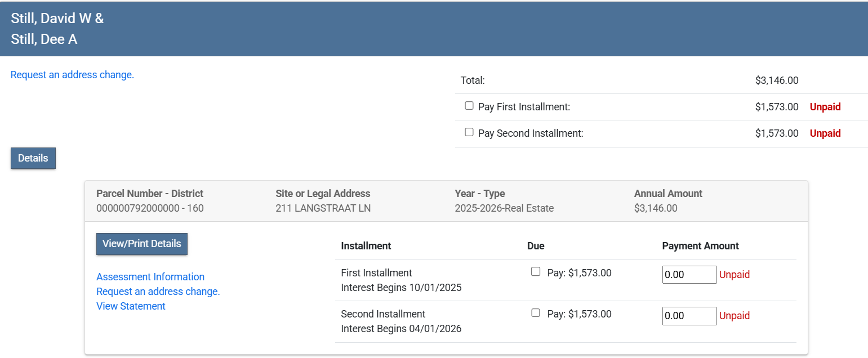Image resolution: width=868 pixels, height=358 pixels.
Task: Open View/Print Details for the parcel
Action: click(141, 244)
